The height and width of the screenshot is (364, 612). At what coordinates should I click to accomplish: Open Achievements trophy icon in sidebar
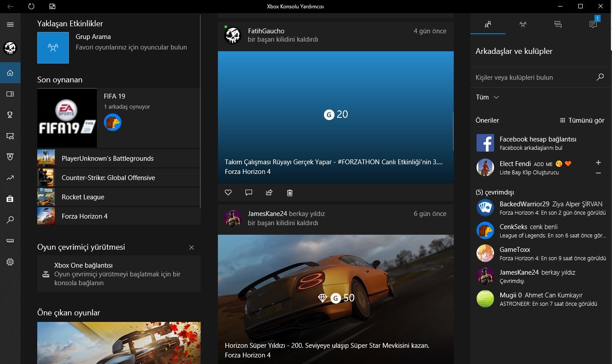click(x=10, y=115)
